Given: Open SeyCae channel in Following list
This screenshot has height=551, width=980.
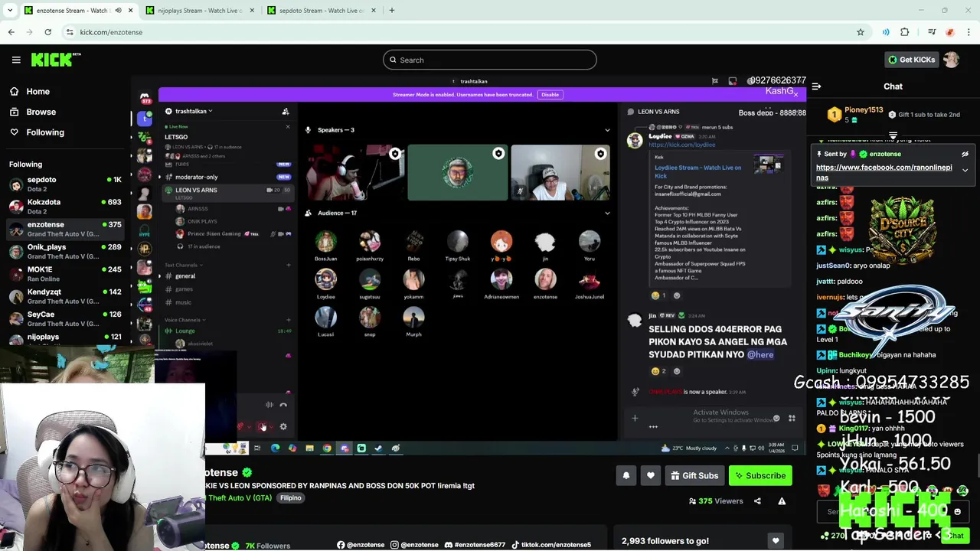Looking at the screenshot, I should 65,319.
